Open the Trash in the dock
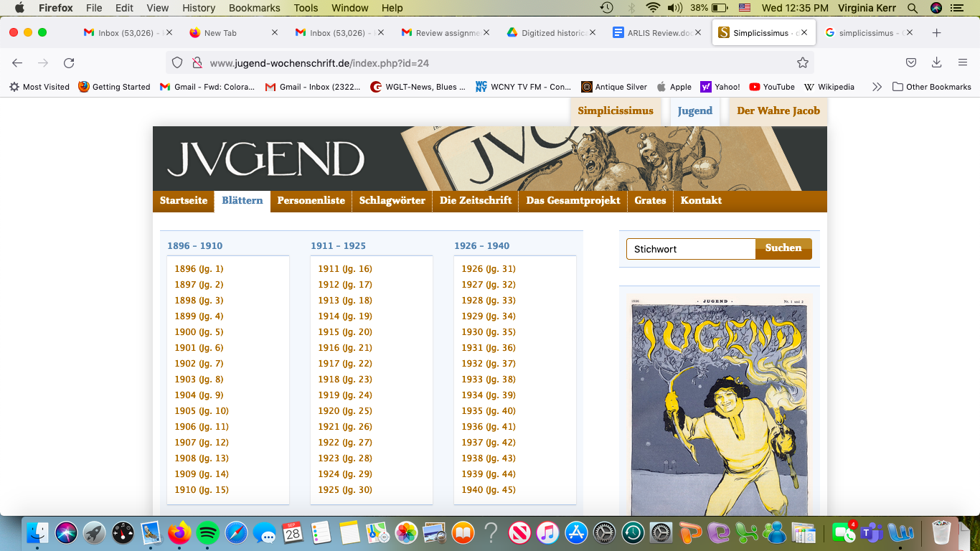This screenshot has height=551, width=980. (x=941, y=532)
